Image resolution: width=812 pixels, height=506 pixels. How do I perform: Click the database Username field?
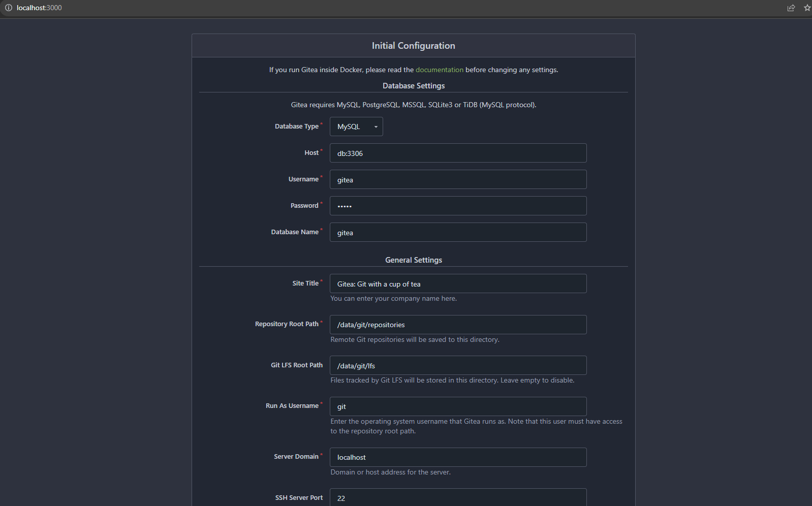[458, 179]
